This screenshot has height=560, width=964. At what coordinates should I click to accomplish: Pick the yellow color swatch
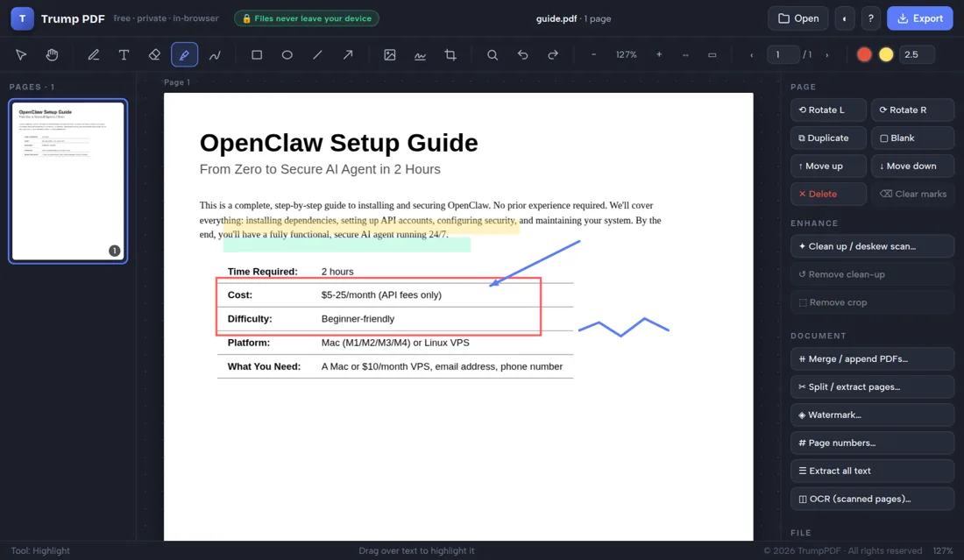886,54
